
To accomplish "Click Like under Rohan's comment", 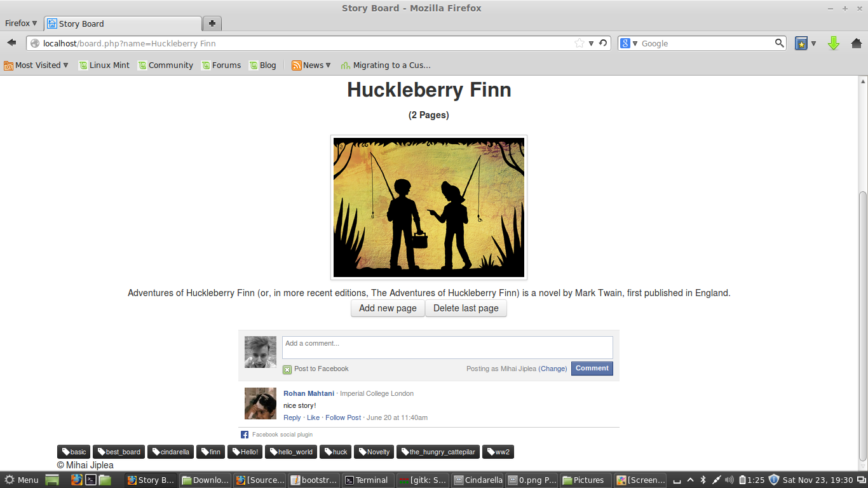I will pyautogui.click(x=313, y=417).
